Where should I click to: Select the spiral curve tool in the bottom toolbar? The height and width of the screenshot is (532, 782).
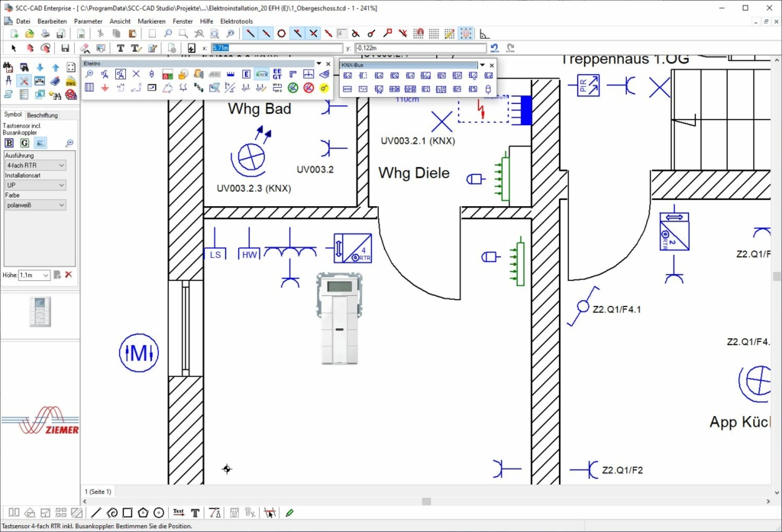click(x=112, y=513)
